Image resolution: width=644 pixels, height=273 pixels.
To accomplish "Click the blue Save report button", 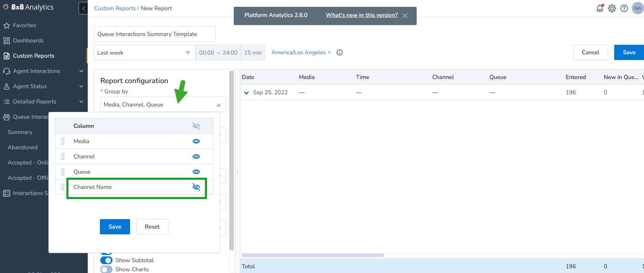I will [629, 52].
